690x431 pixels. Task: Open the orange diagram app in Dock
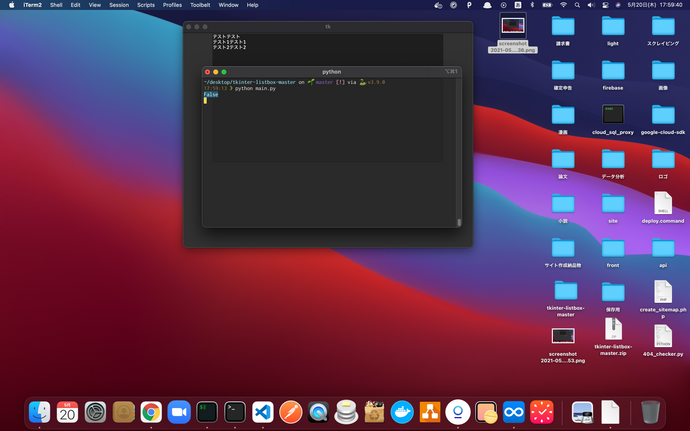tap(430, 413)
